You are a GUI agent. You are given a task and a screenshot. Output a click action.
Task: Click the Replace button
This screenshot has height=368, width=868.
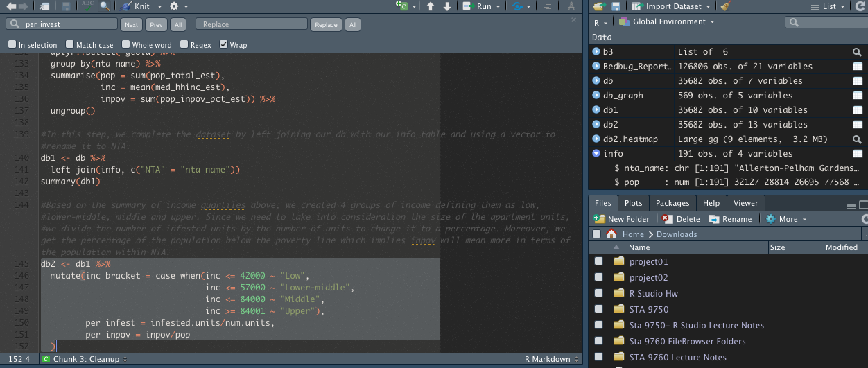(x=326, y=24)
